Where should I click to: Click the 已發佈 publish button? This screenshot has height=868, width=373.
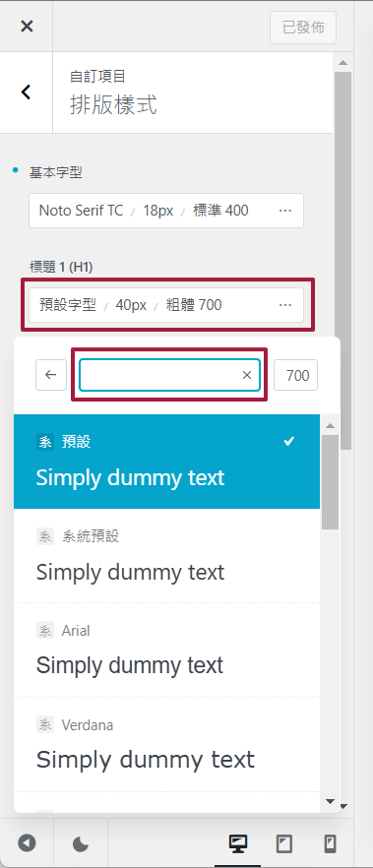click(x=303, y=28)
